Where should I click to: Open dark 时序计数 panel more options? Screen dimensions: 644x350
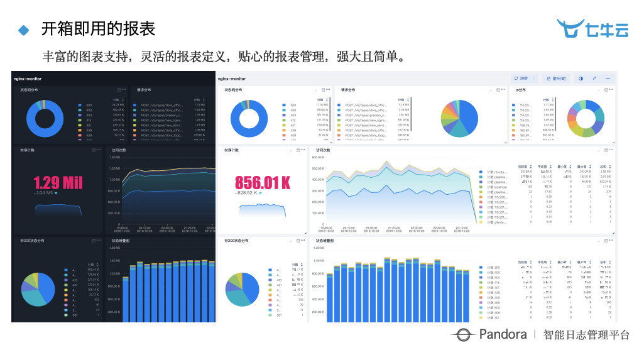(99, 150)
